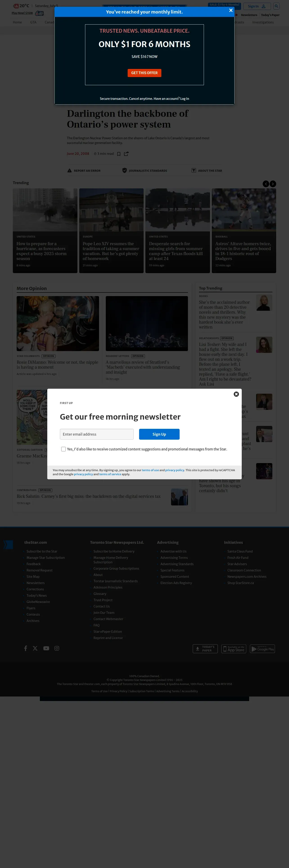Open the X (Twitter) social icon
Image resolution: width=289 pixels, height=868 pixels.
point(35,648)
